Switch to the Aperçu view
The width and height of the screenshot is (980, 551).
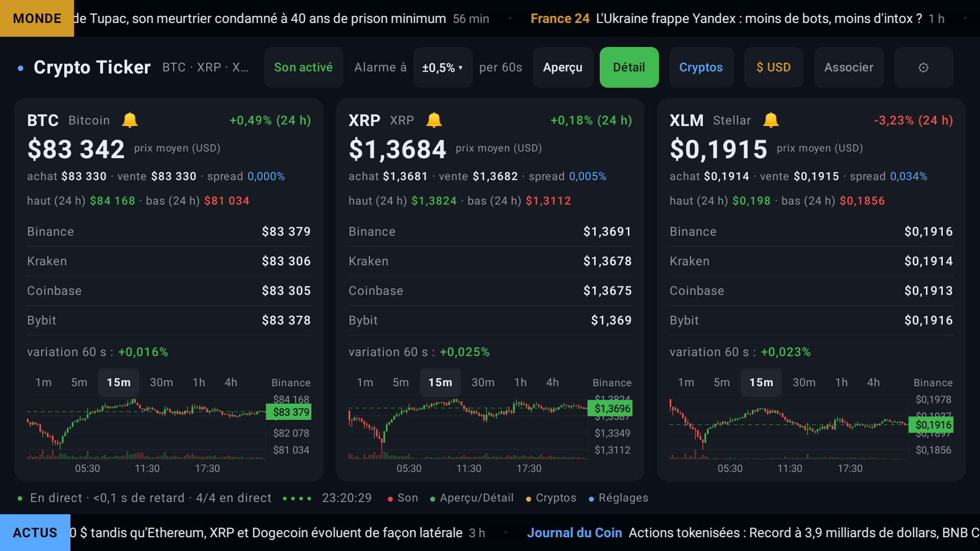562,67
